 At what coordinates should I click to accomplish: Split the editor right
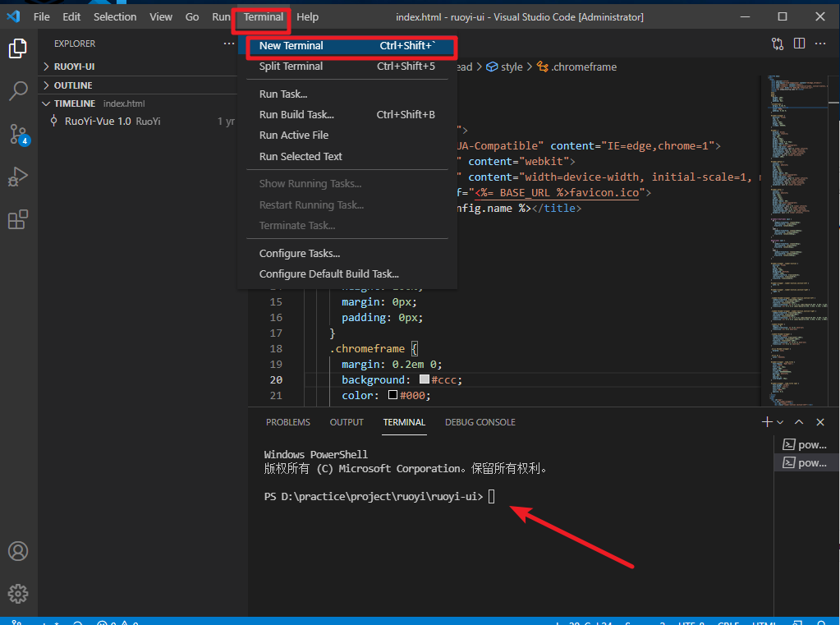click(799, 44)
